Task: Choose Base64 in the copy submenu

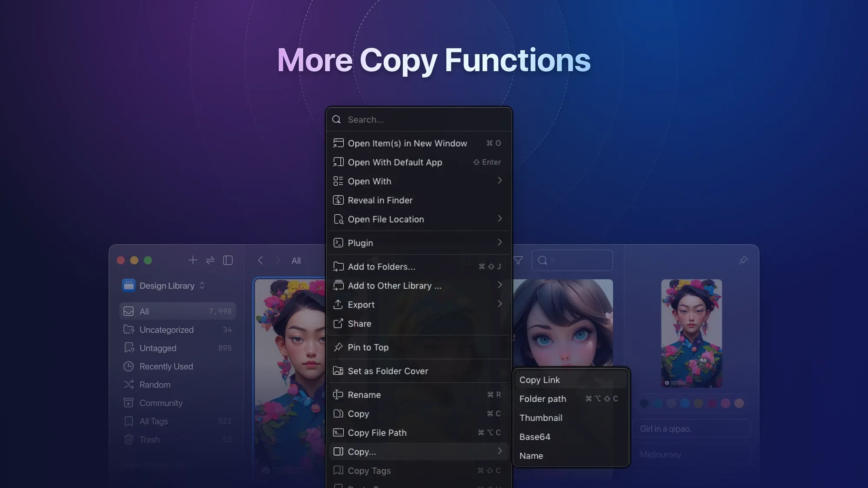Action: 571,437
